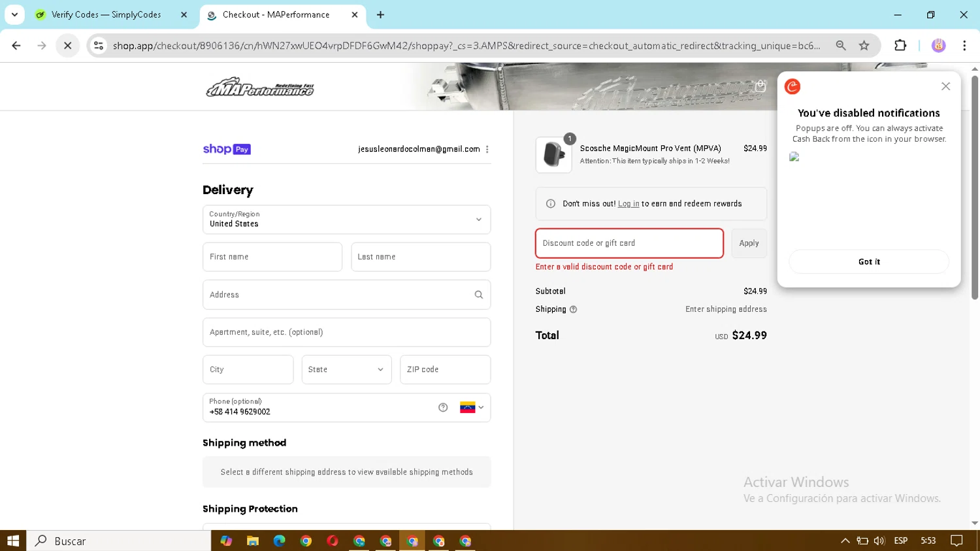View site information icon in address bar

[99, 46]
